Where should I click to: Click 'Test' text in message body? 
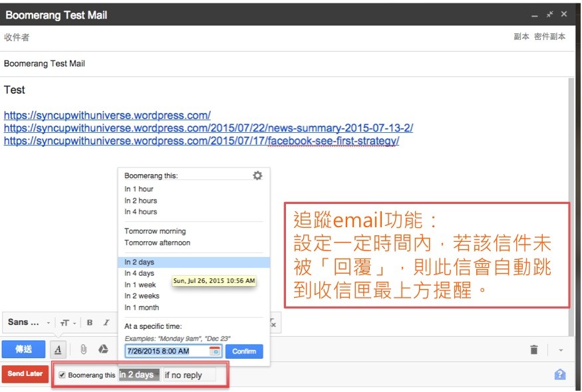tap(15, 90)
